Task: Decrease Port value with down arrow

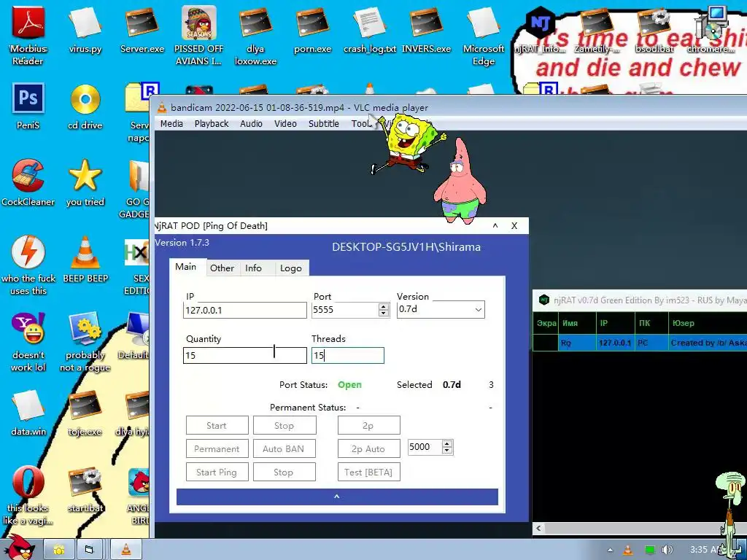Action: (384, 314)
